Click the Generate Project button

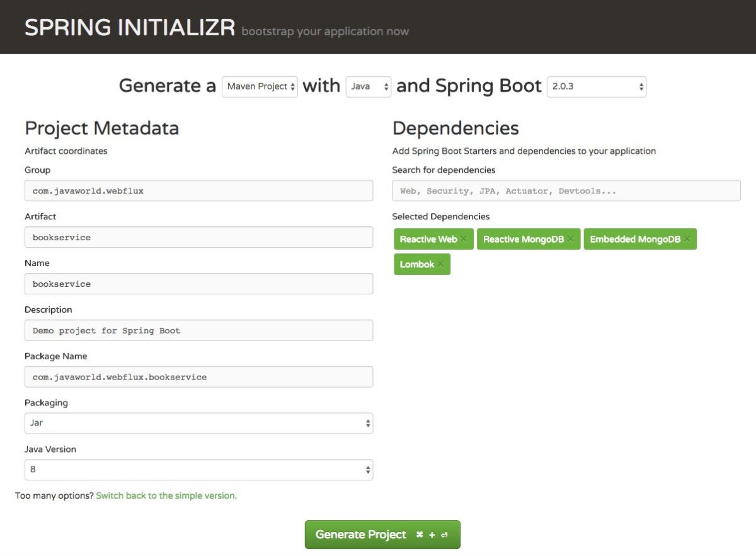coord(382,535)
